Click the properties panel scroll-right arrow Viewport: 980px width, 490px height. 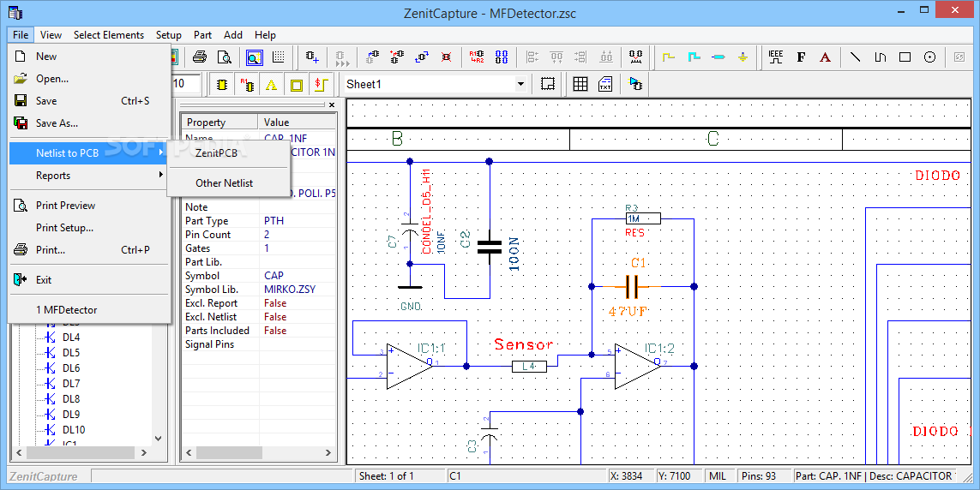[330, 452]
